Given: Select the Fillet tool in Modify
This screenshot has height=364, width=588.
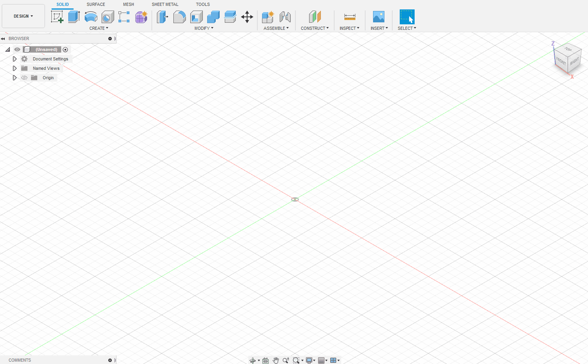Looking at the screenshot, I should [x=179, y=17].
